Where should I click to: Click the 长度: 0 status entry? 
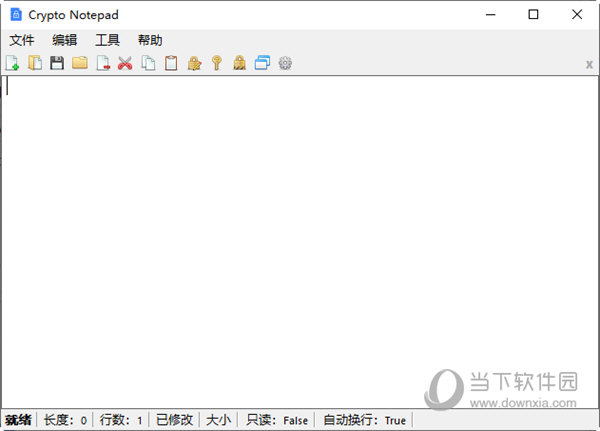65,420
